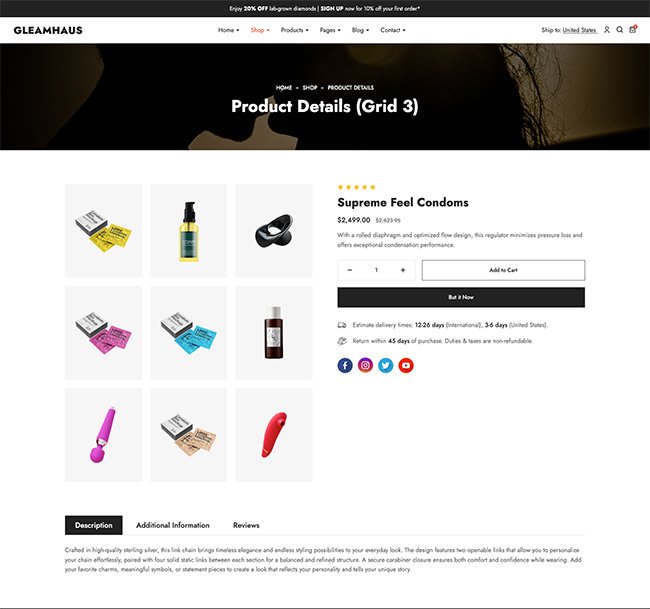650x609 pixels.
Task: Share via the Facebook icon
Action: (x=345, y=365)
